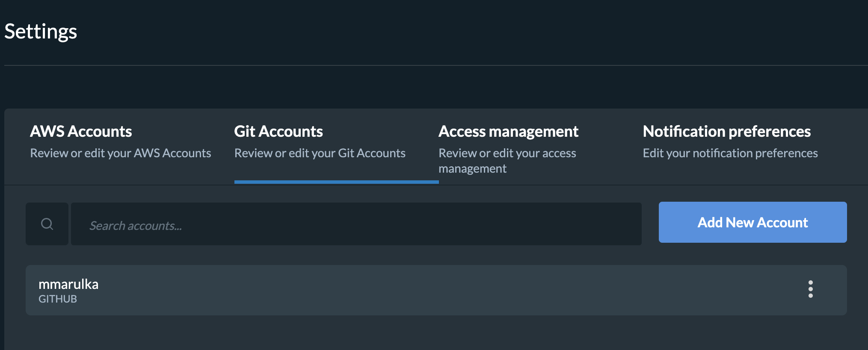868x350 pixels.
Task: Open Notification preferences tab
Action: pos(730,142)
